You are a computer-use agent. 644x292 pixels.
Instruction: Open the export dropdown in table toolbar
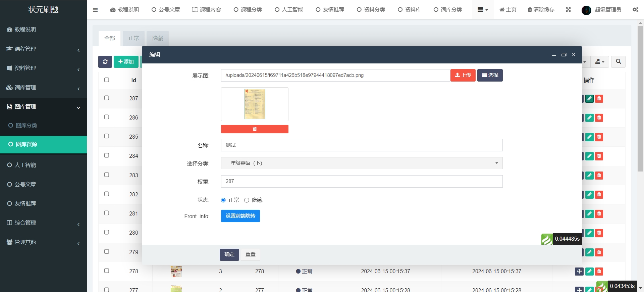coord(600,62)
